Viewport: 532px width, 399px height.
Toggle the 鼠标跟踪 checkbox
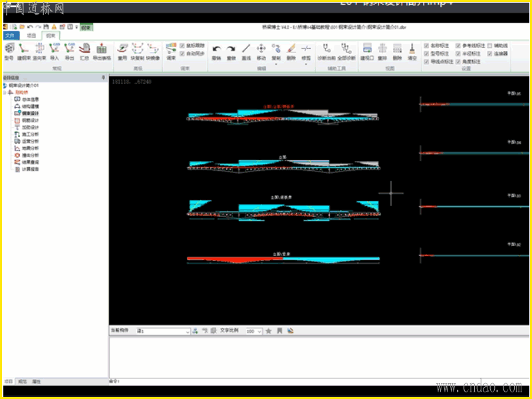[183, 45]
